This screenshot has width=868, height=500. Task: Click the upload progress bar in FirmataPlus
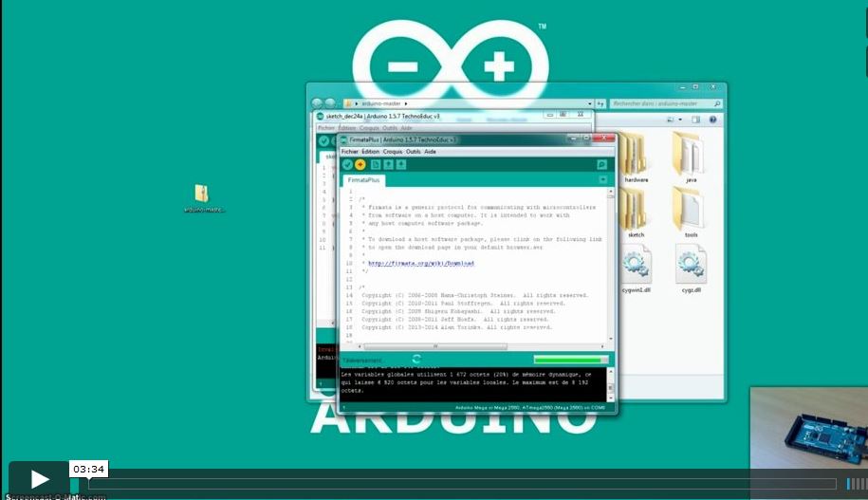571,360
